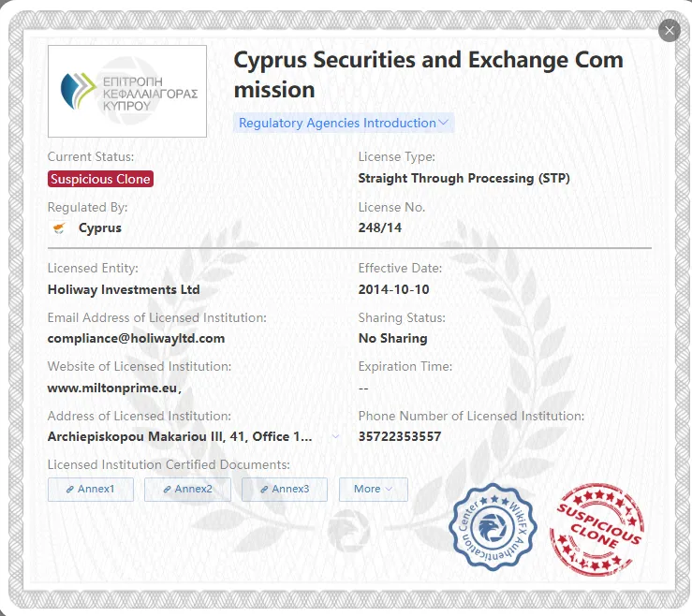Click the Cyprus flag icon

click(x=59, y=227)
